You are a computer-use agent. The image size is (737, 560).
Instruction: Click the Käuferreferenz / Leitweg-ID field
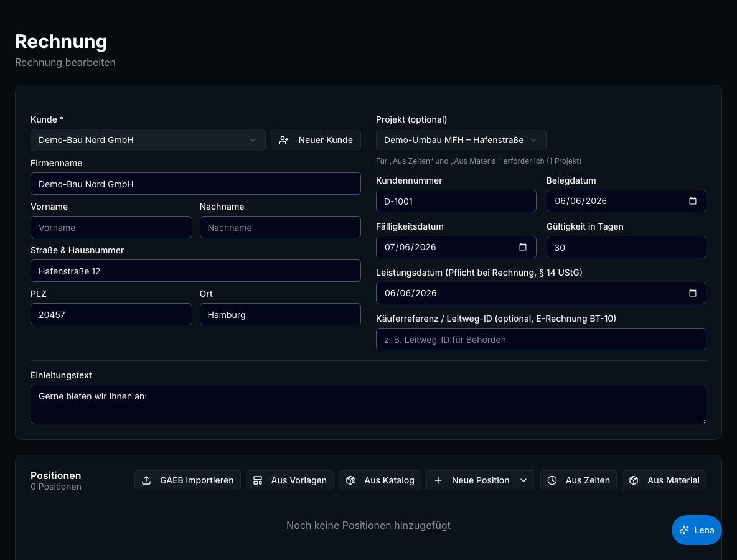541,339
